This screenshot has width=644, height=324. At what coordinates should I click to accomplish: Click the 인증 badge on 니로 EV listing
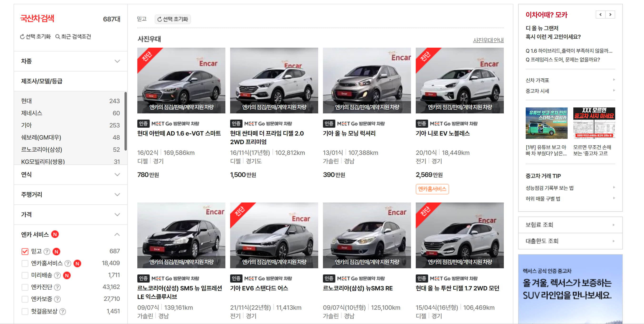(422, 124)
